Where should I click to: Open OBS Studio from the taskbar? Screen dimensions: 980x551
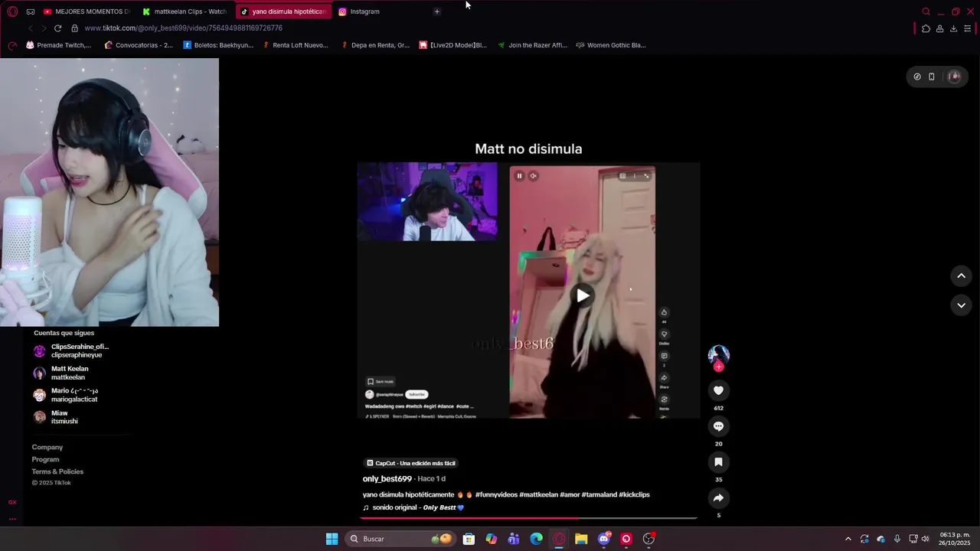click(x=648, y=539)
